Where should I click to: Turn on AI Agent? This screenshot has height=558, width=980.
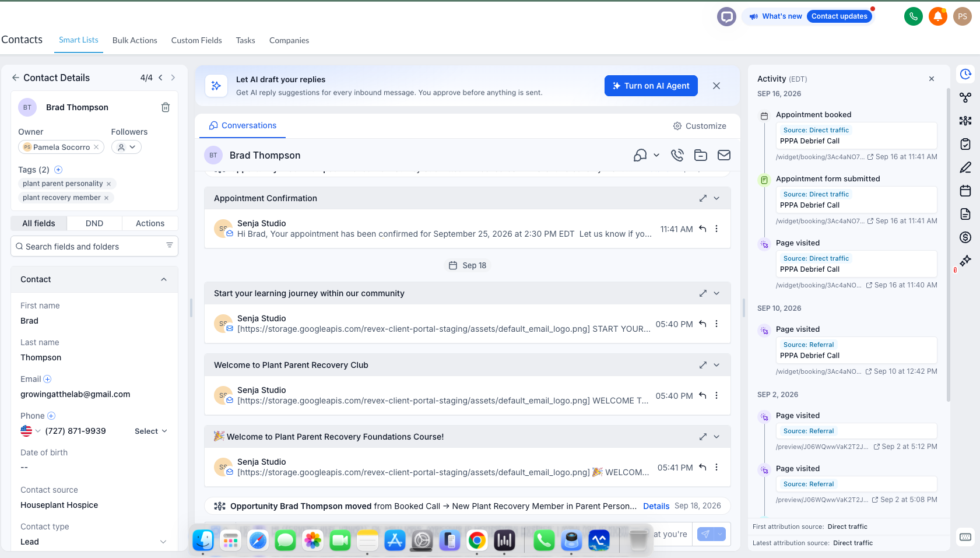(651, 86)
